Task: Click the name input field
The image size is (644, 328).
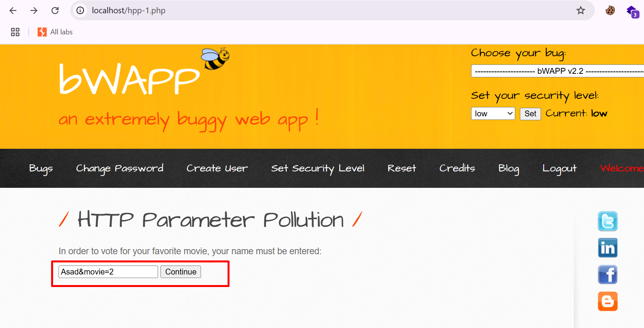Action: click(108, 272)
